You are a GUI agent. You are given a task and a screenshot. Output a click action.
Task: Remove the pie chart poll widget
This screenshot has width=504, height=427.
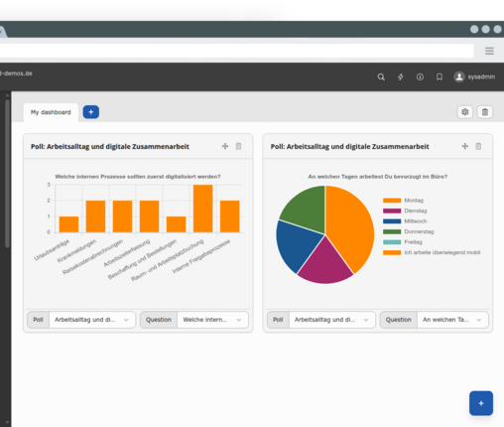coord(478,146)
